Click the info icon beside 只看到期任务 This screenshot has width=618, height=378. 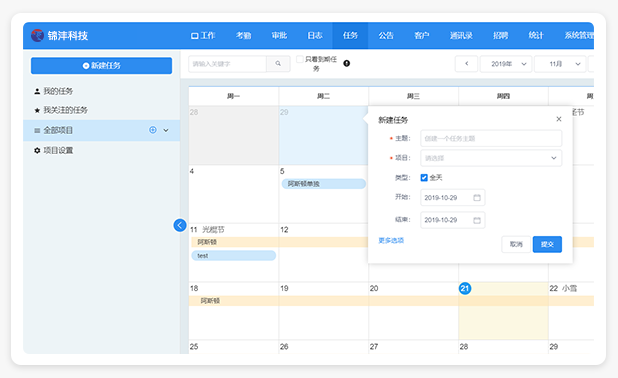tap(346, 63)
